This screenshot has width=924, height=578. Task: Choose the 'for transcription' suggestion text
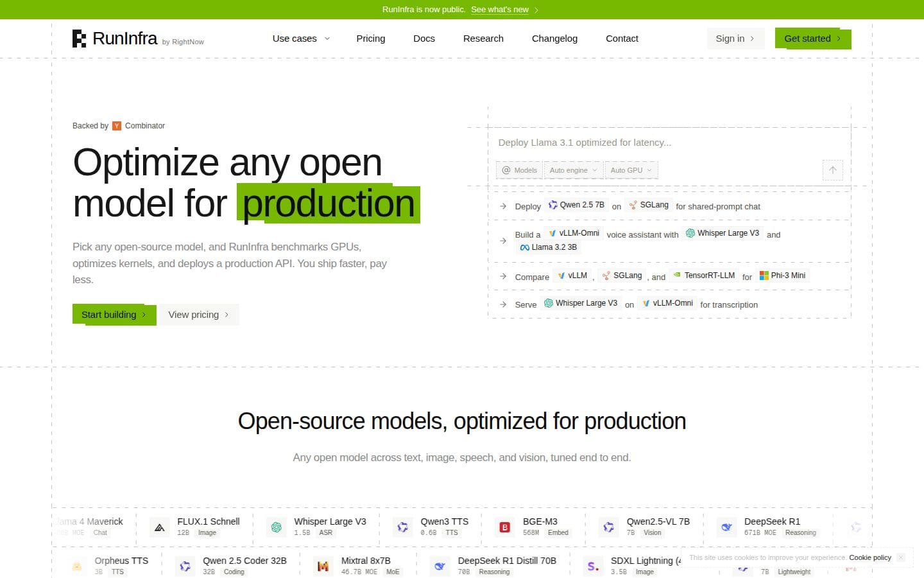click(x=729, y=305)
